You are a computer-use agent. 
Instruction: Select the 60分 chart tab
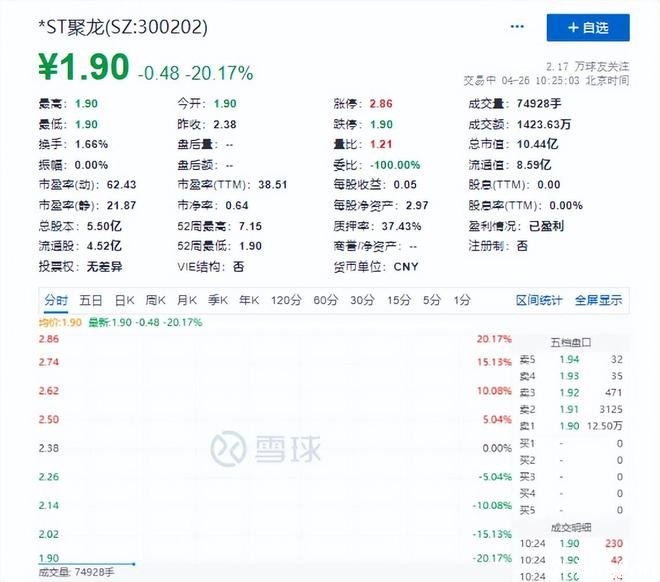pos(325,300)
